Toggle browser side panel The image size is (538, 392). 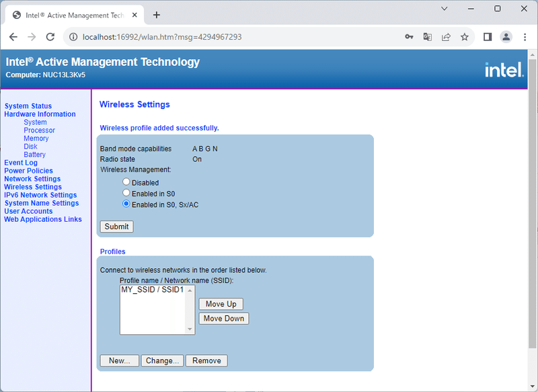(488, 37)
